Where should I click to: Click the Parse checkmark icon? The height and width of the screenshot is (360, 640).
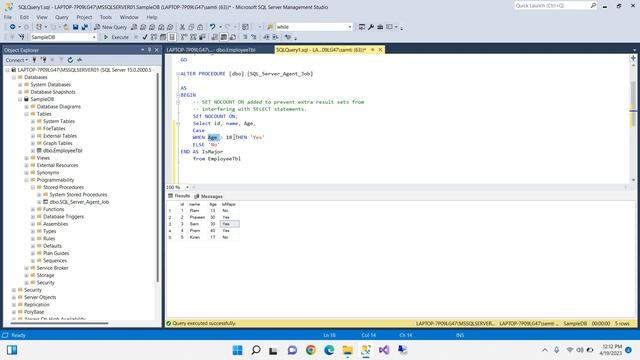144,37
